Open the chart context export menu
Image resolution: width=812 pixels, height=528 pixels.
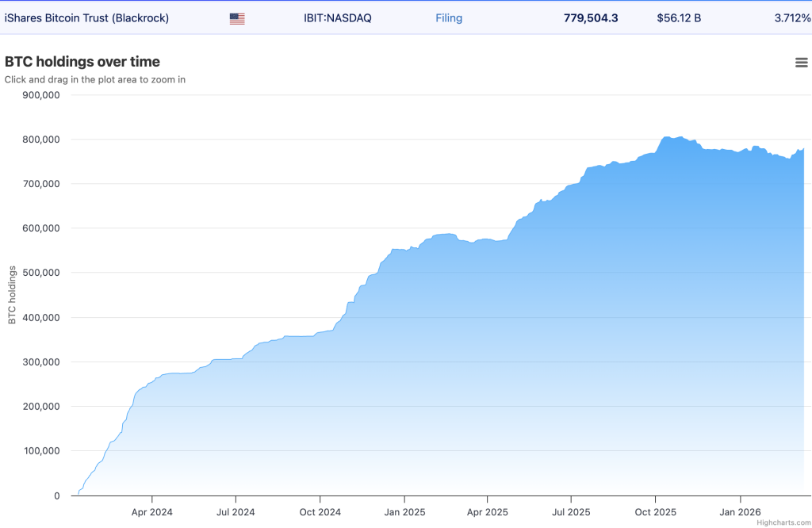point(801,62)
